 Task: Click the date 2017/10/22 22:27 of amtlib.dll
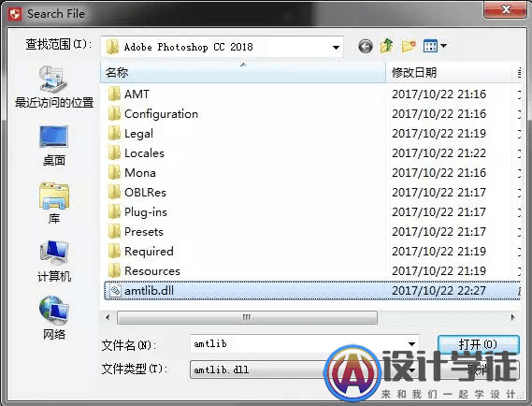tap(439, 291)
